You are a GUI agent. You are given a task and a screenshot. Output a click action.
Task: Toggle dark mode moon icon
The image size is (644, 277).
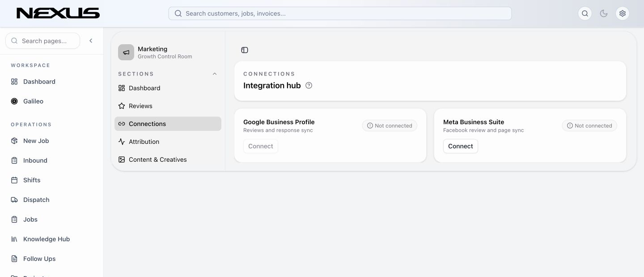point(604,13)
